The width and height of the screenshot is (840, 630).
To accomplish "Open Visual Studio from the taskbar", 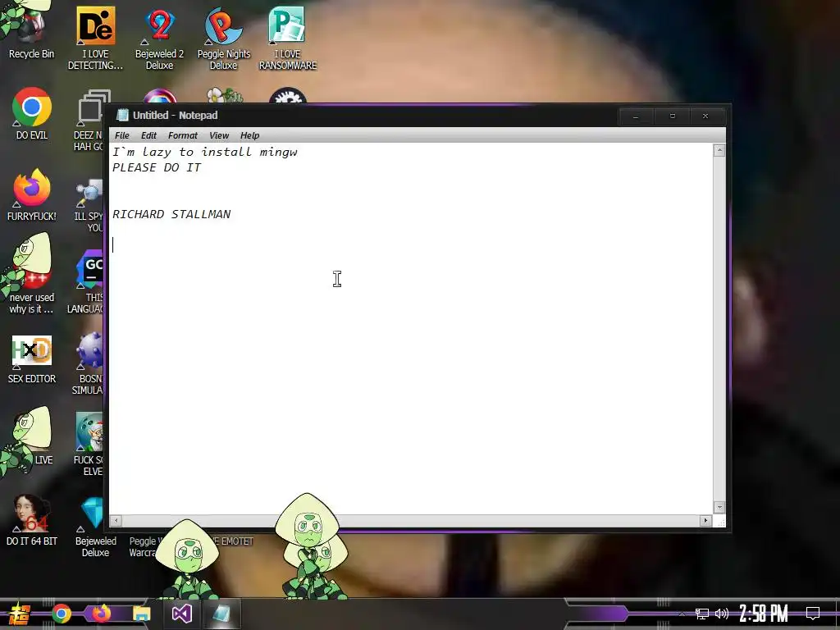I will (x=182, y=614).
